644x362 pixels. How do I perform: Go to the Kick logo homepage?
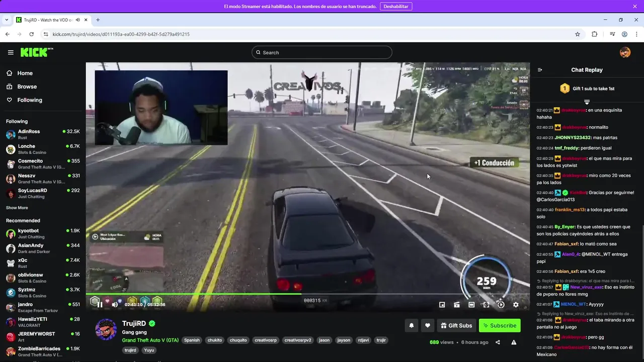(37, 52)
